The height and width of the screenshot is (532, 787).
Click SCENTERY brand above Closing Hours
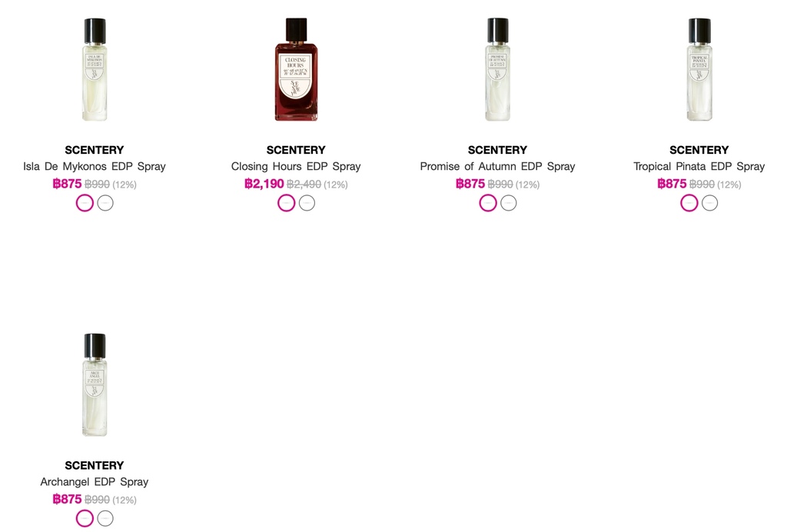(x=296, y=150)
